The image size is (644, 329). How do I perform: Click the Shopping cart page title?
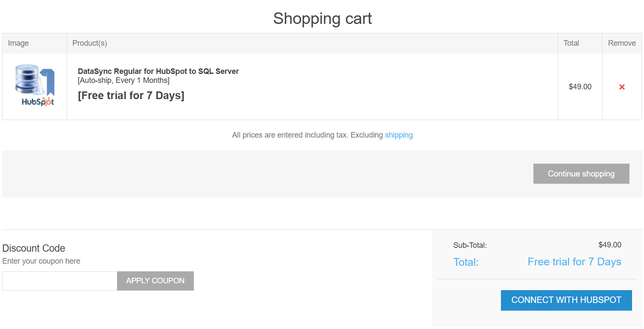[322, 18]
